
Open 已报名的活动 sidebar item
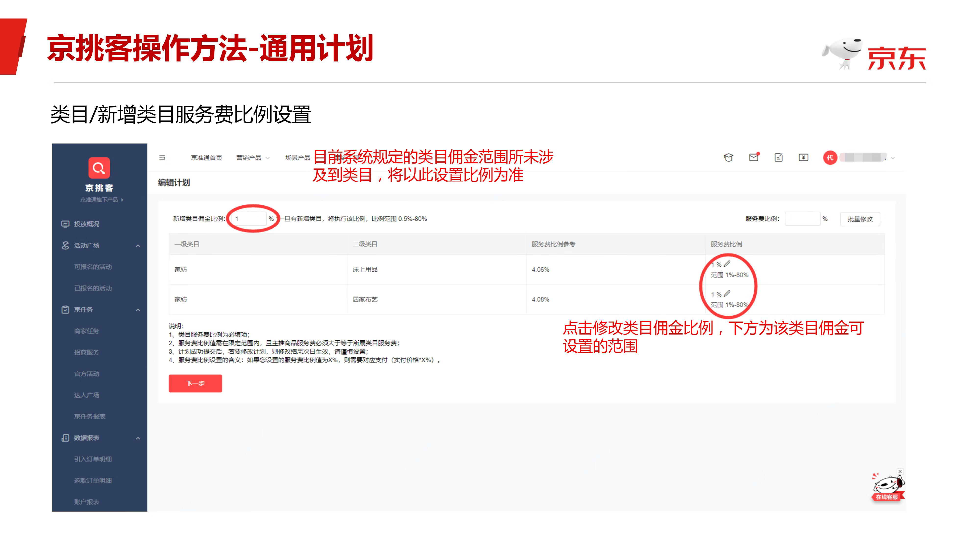[x=93, y=288]
